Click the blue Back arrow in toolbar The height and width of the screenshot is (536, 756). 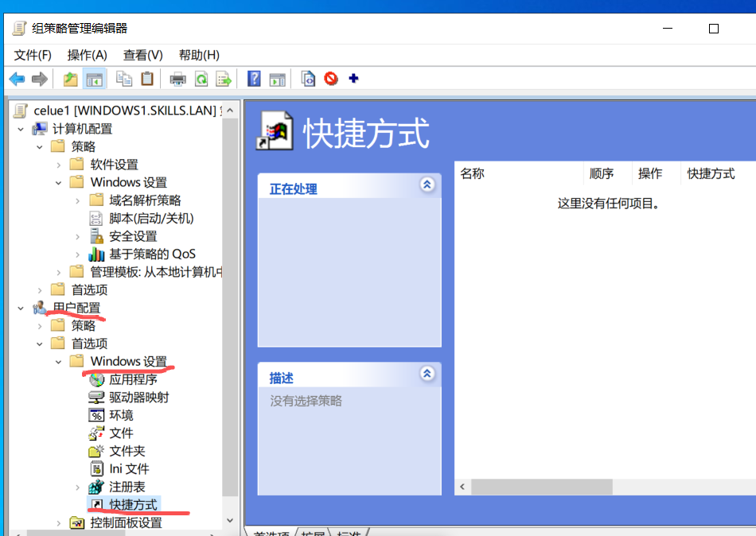17,79
